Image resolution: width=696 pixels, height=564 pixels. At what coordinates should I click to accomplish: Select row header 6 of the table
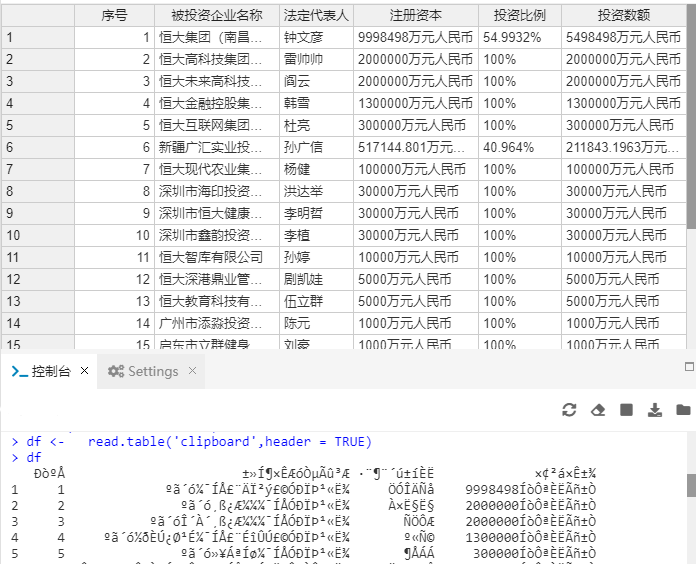[38, 147]
